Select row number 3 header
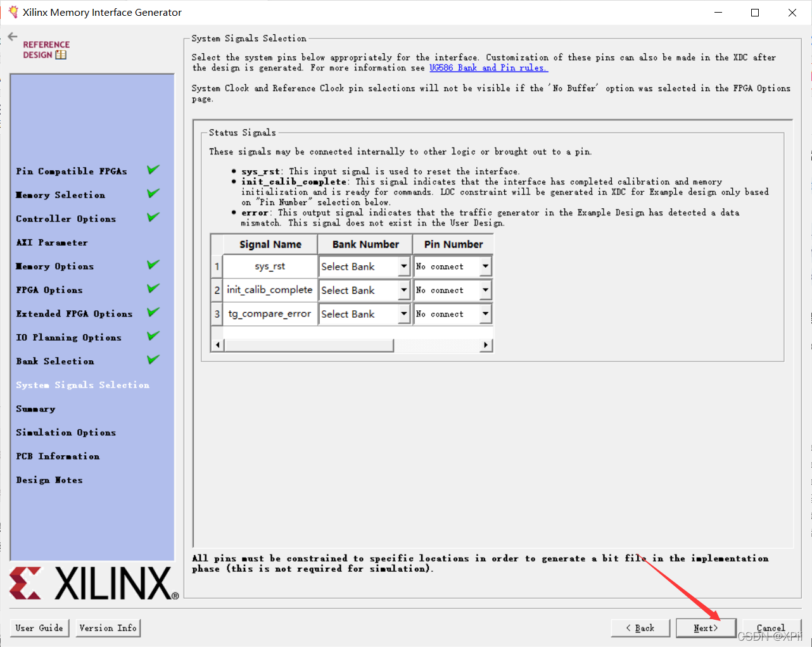 pyautogui.click(x=217, y=314)
